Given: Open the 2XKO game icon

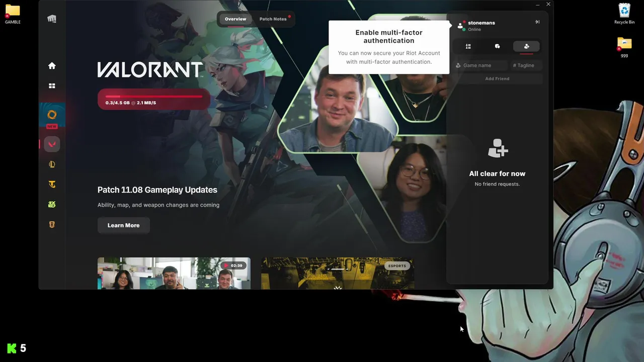Looking at the screenshot, I should click(x=52, y=205).
